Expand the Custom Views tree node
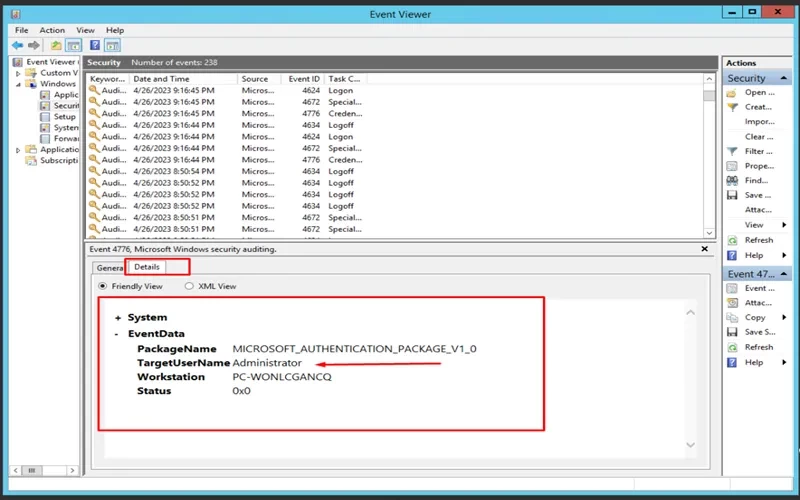Viewport: 800px width, 500px height. (18, 73)
